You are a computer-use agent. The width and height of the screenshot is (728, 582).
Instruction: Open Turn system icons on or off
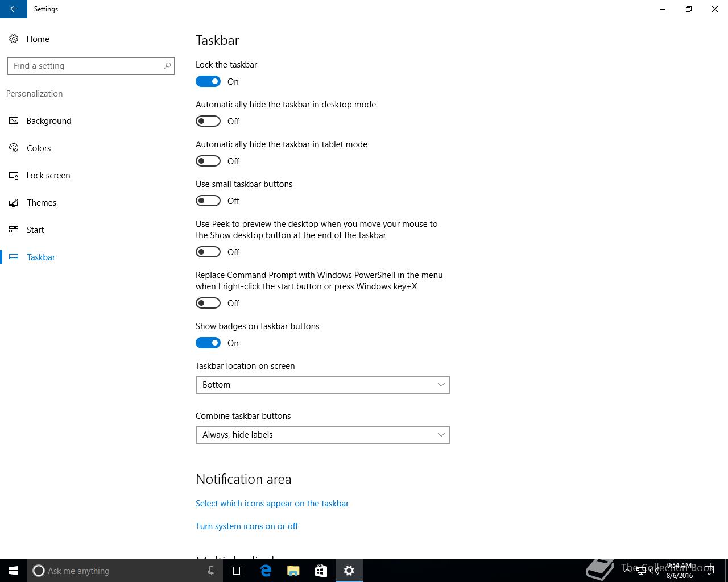coord(247,526)
